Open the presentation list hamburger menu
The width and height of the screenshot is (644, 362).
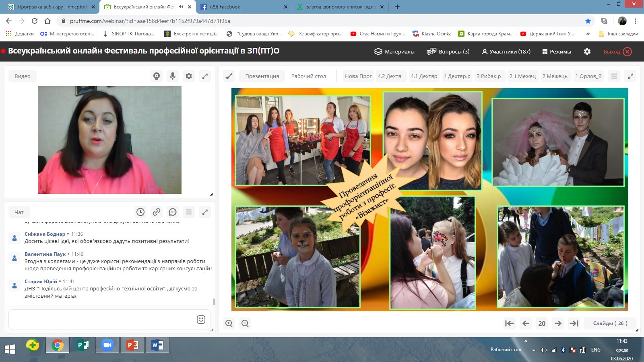[614, 76]
